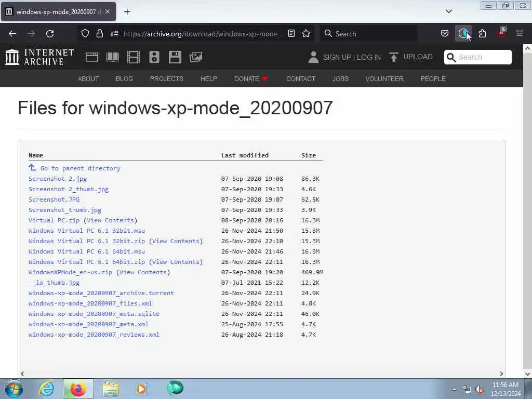
Task: Click the address bar URL
Action: pos(202,34)
